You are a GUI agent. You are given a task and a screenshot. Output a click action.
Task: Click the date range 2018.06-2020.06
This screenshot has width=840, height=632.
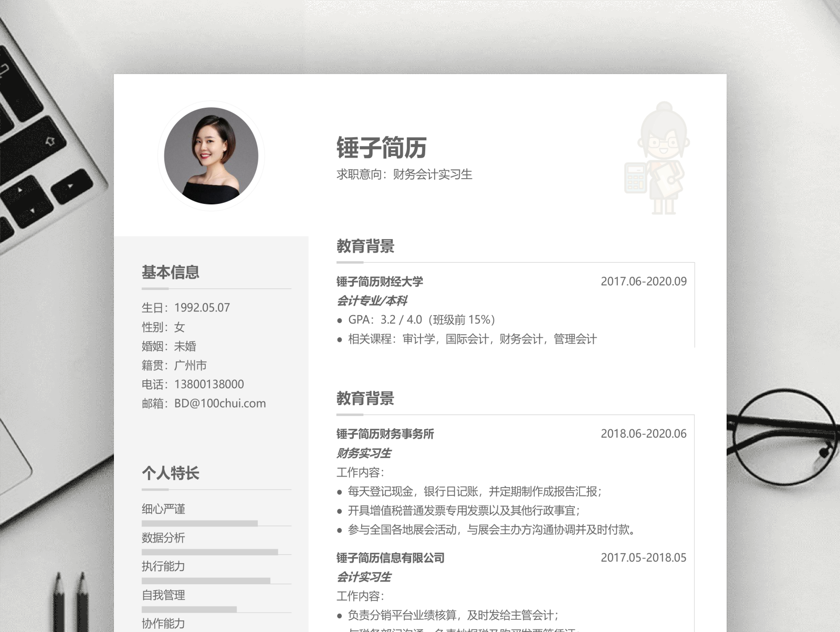(644, 434)
